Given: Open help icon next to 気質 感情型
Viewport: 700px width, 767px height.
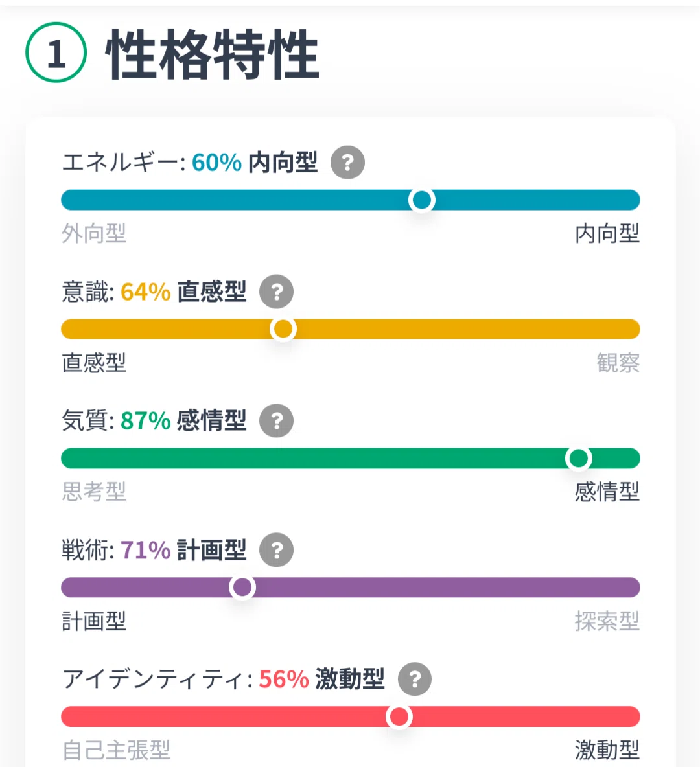Looking at the screenshot, I should point(277,420).
